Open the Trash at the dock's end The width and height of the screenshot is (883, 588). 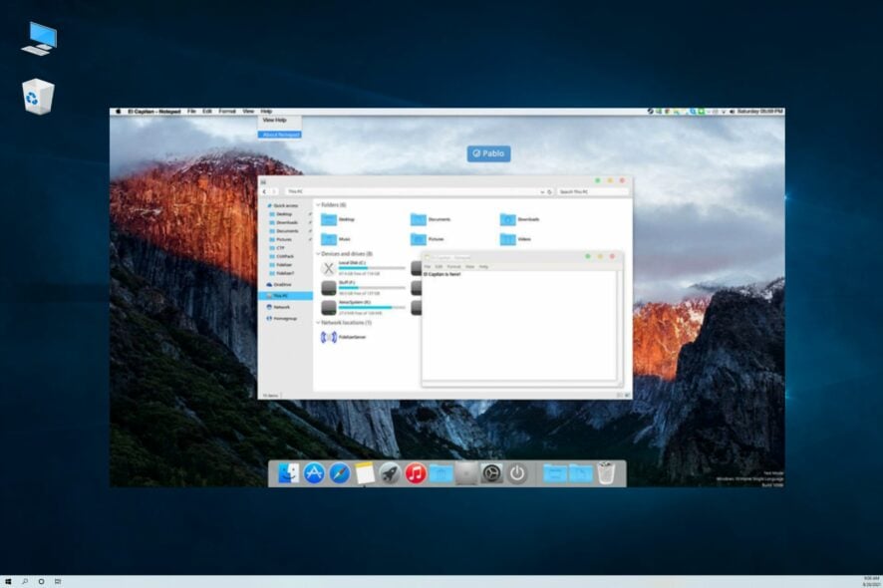606,473
